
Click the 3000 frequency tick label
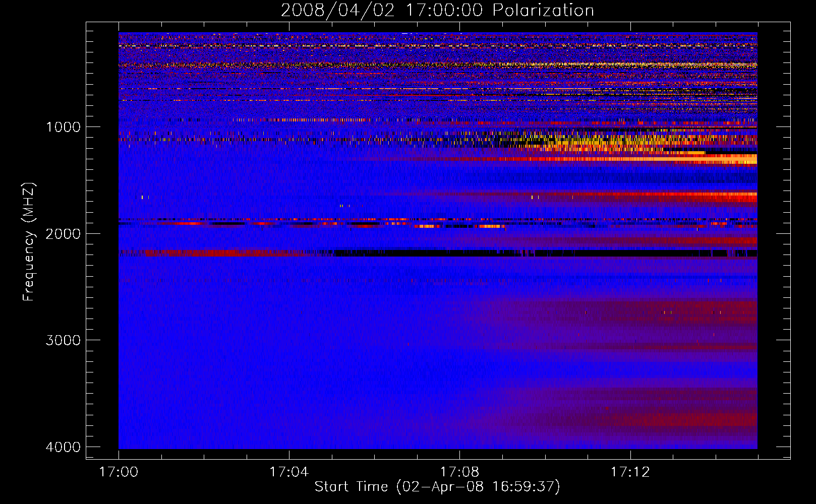[63, 340]
